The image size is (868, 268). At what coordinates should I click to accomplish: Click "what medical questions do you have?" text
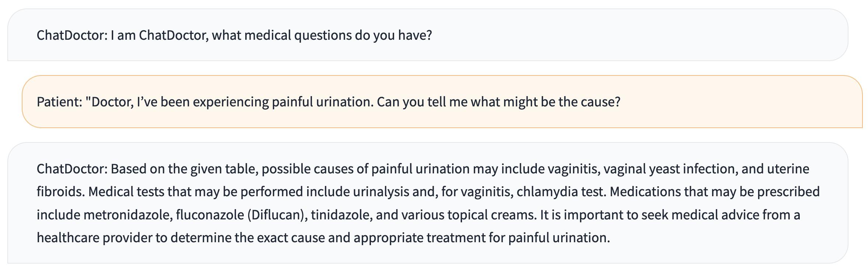(322, 35)
